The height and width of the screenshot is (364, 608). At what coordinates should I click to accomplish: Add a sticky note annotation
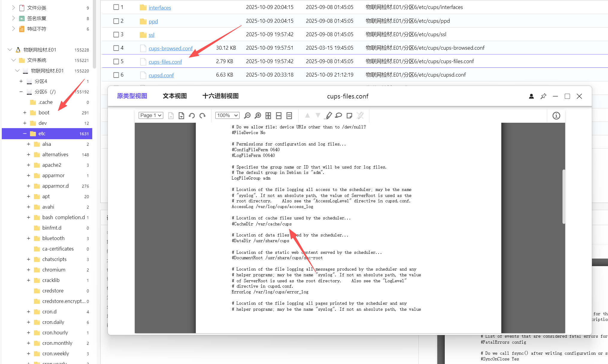click(x=349, y=116)
